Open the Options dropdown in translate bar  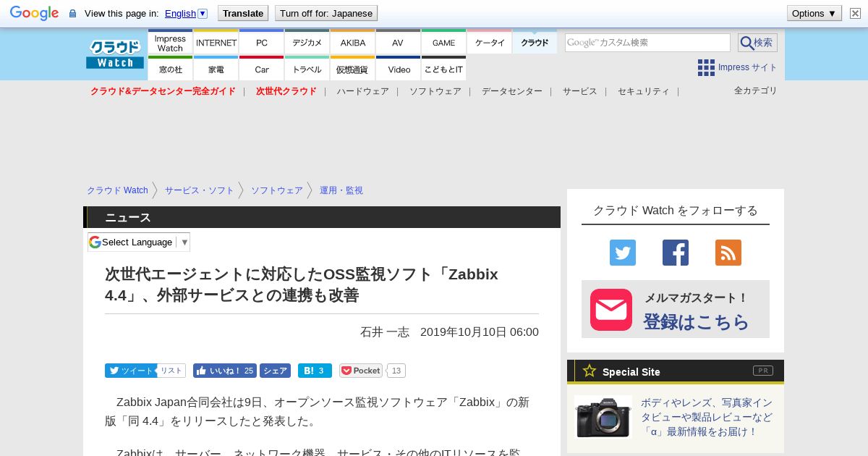814,13
